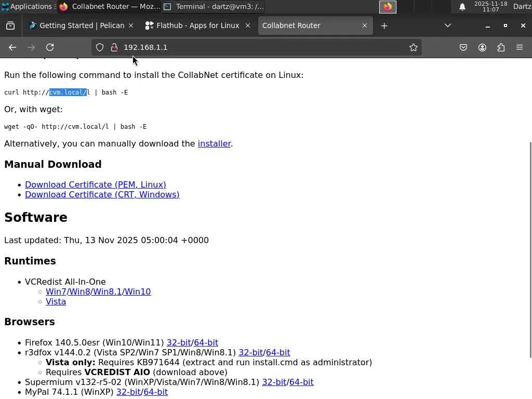Close the Getting Started Pelican tab
Viewport: 532px width, 399px height.
[131, 26]
